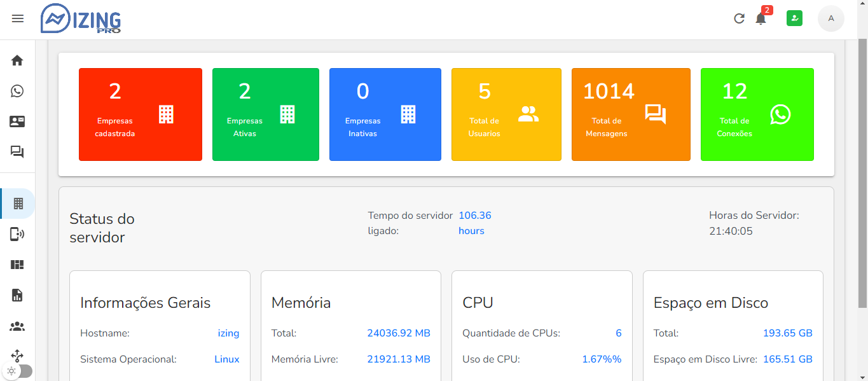Click the CPU card heading

tap(478, 303)
